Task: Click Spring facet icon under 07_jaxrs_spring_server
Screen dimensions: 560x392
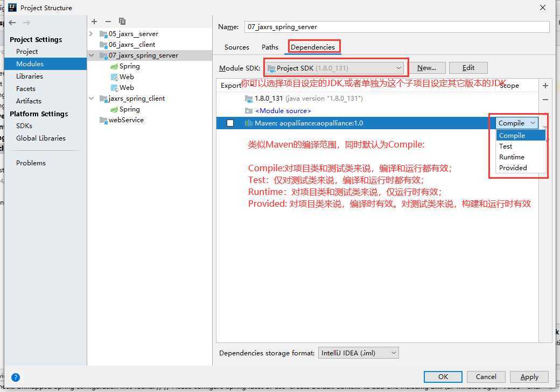Action: [114, 66]
